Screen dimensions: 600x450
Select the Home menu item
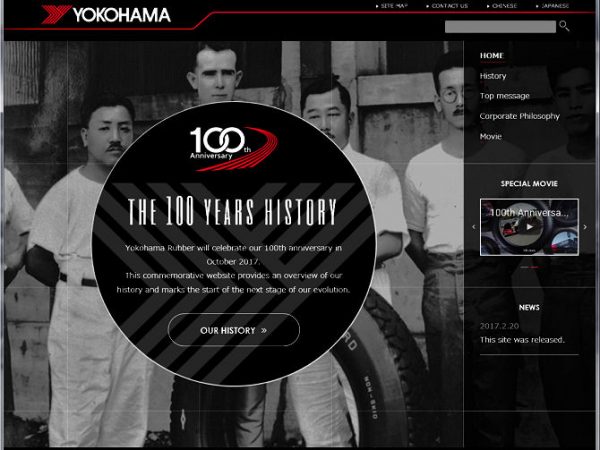(492, 56)
